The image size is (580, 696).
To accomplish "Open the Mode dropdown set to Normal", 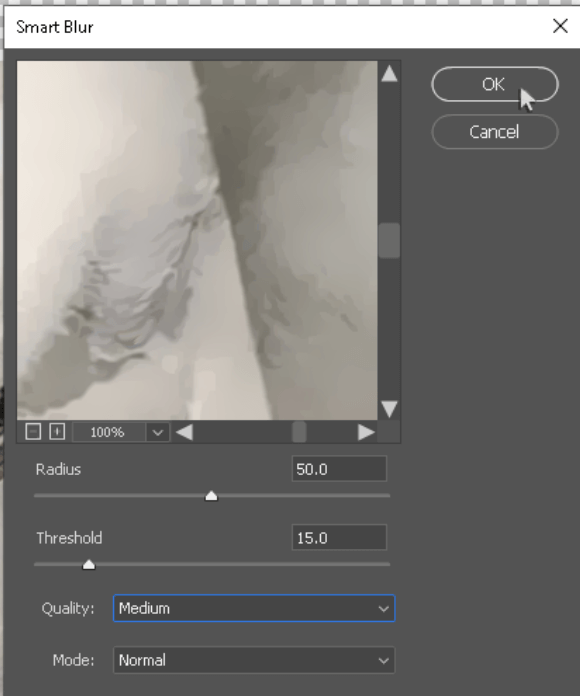I will coord(254,660).
